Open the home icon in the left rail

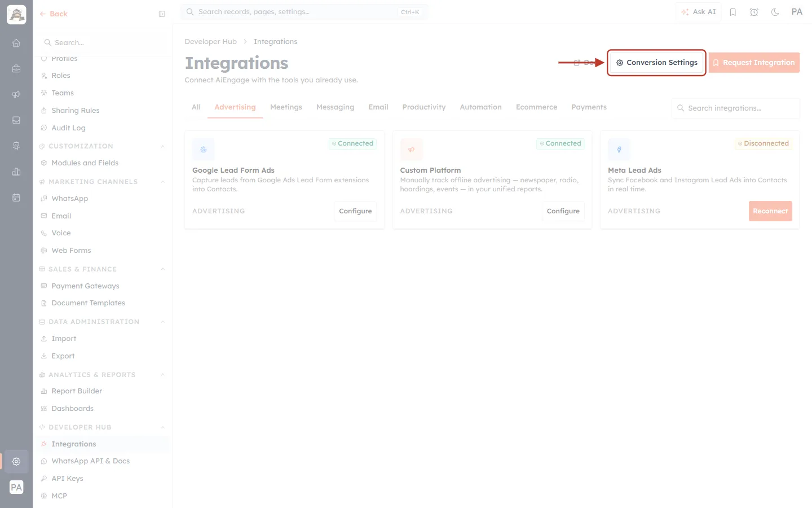tap(16, 43)
